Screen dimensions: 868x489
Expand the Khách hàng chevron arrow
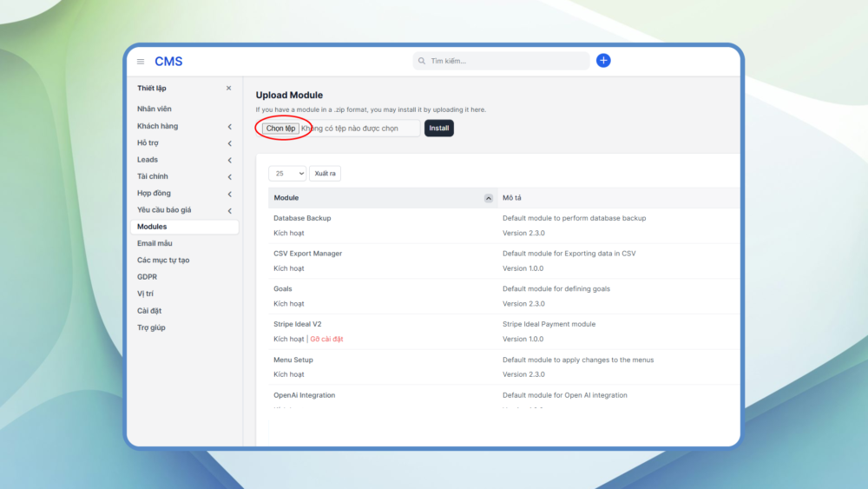click(x=230, y=127)
